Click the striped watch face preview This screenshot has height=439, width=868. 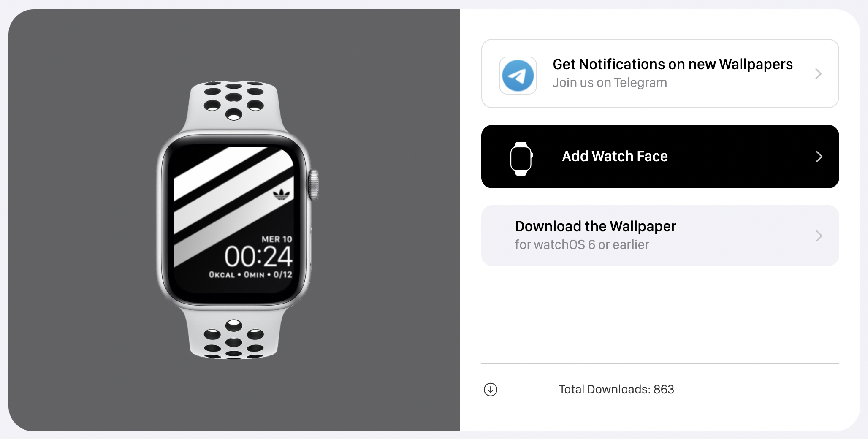pos(233,219)
